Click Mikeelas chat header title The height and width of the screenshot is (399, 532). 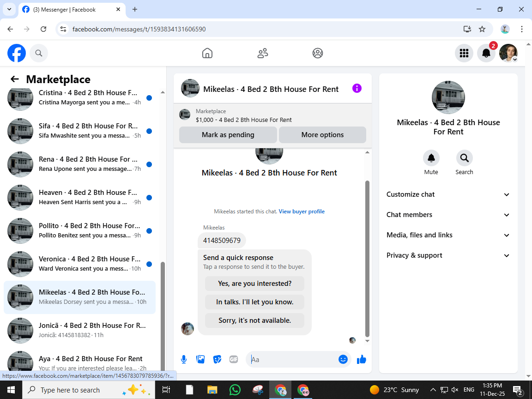(x=271, y=89)
